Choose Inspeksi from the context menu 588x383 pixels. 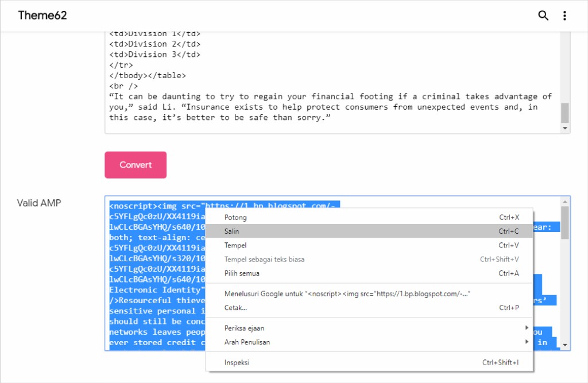tap(369, 362)
